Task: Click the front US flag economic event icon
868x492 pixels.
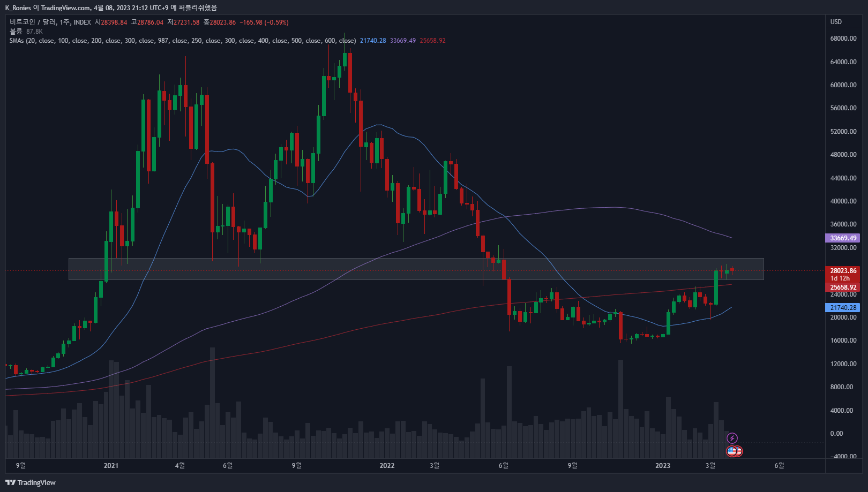Action: click(x=731, y=451)
